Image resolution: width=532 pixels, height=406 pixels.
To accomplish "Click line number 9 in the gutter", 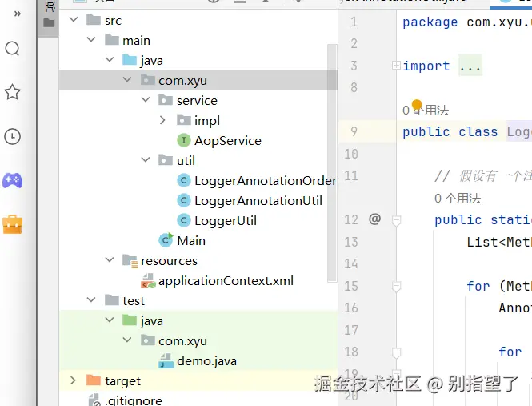I will (354, 131).
